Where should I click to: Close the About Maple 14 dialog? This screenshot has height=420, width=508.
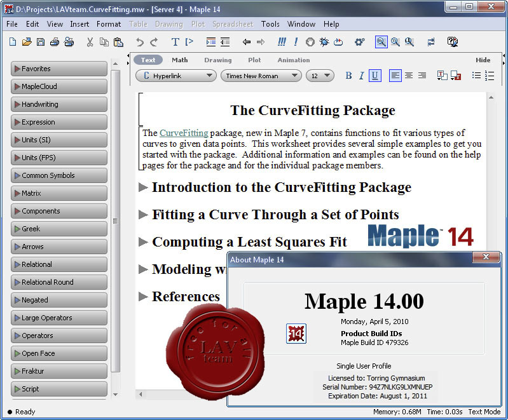[486, 257]
